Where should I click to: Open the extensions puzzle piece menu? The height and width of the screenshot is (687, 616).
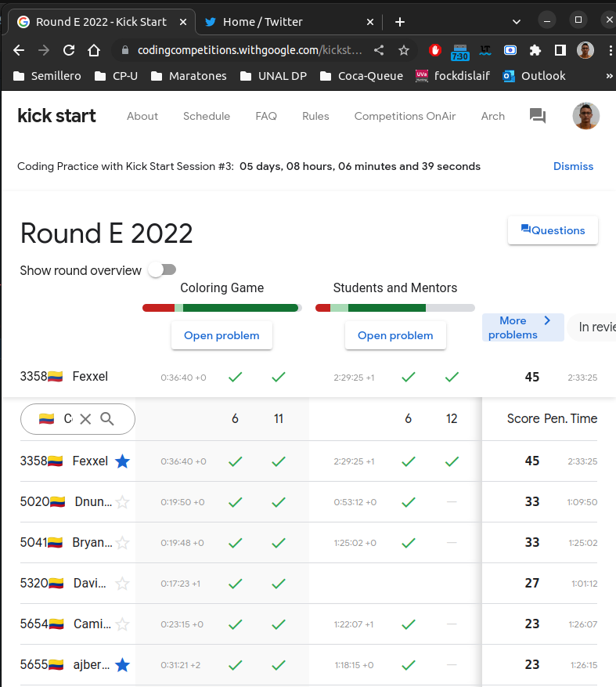[x=535, y=50]
